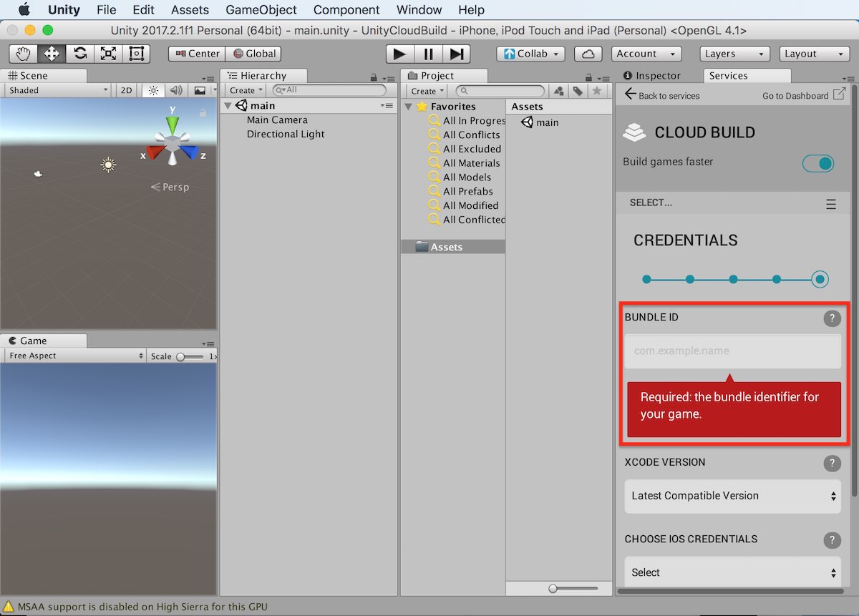This screenshot has width=859, height=616.
Task: Open the Create dropdown in Project panel
Action: [x=427, y=91]
